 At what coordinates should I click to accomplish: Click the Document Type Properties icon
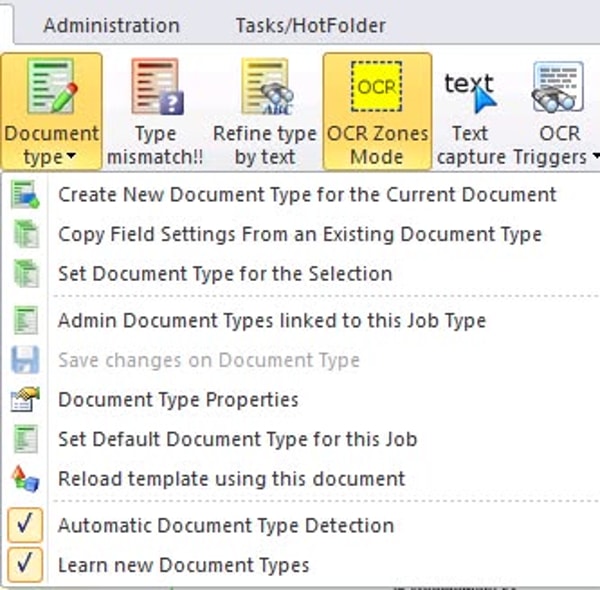pyautogui.click(x=25, y=399)
